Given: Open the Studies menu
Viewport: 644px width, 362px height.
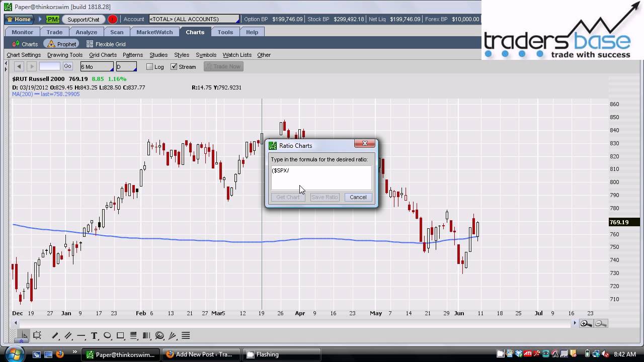Looking at the screenshot, I should [158, 55].
